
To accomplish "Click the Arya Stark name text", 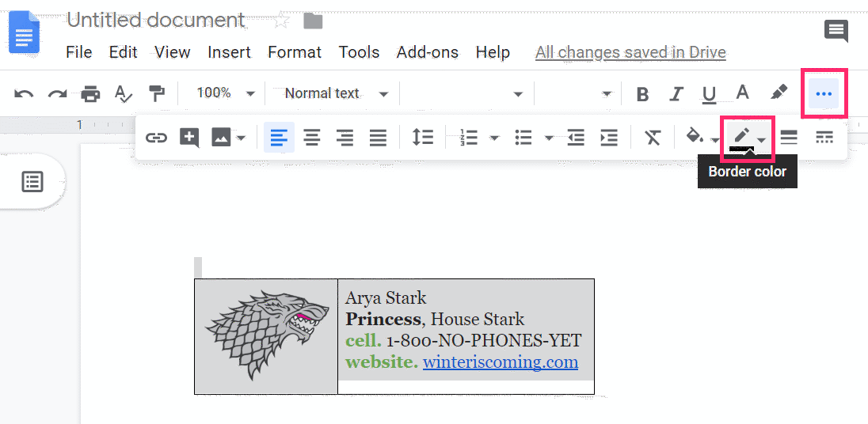I will pyautogui.click(x=386, y=298).
